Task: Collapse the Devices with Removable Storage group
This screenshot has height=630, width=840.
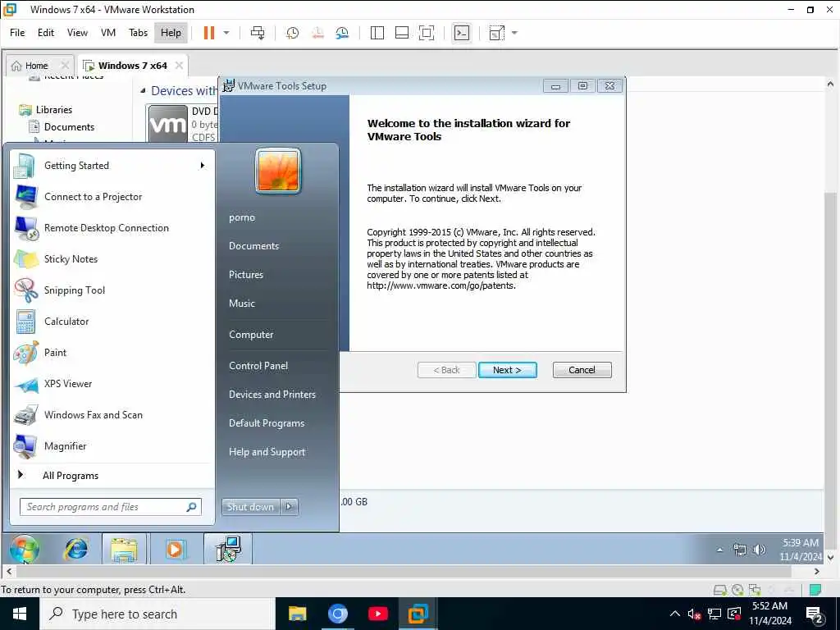Action: coord(143,90)
